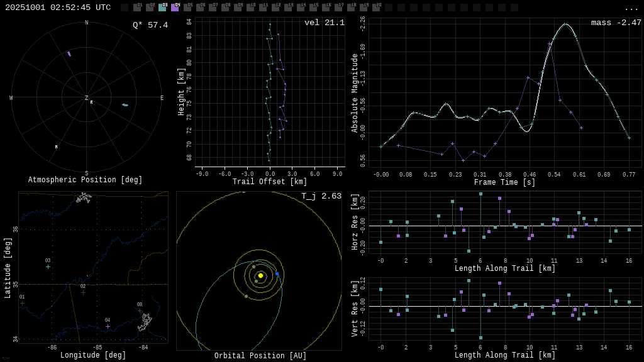644x362 pixels.
Task: Open the three-dot overflow menu
Action: (x=631, y=8)
